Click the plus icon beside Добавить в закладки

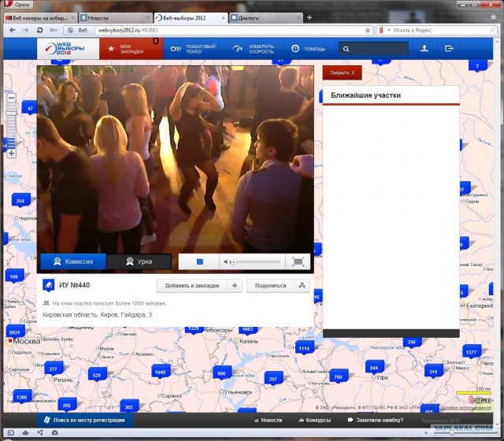[235, 285]
